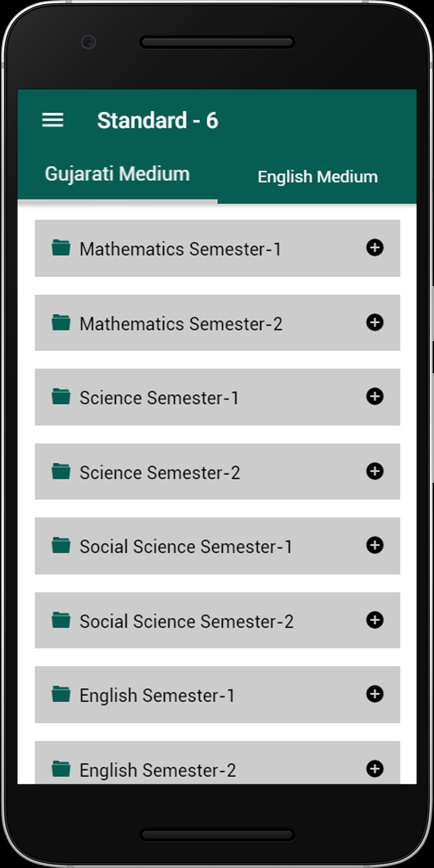434x868 pixels.
Task: Select the Gujarati Medium tab
Action: point(117,174)
